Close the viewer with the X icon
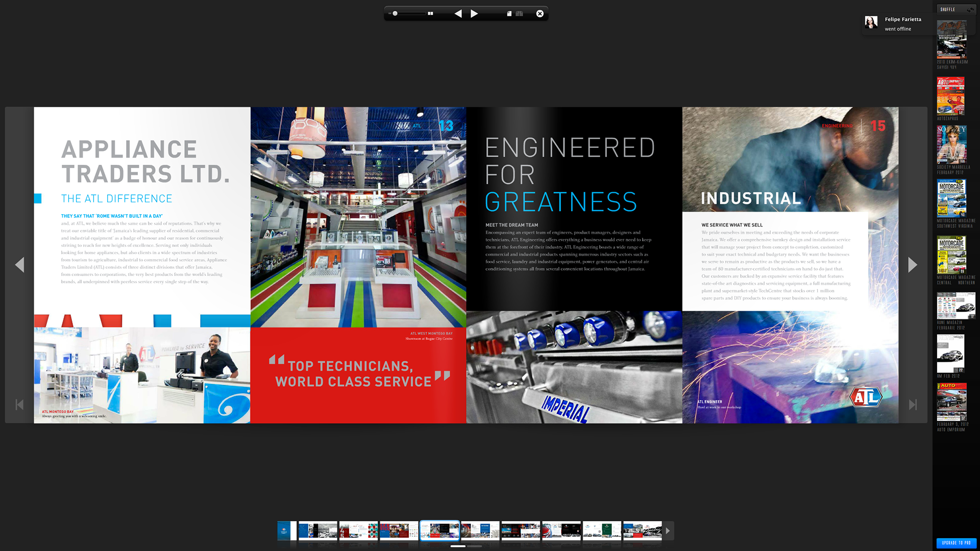Image resolution: width=980 pixels, height=551 pixels. [540, 14]
